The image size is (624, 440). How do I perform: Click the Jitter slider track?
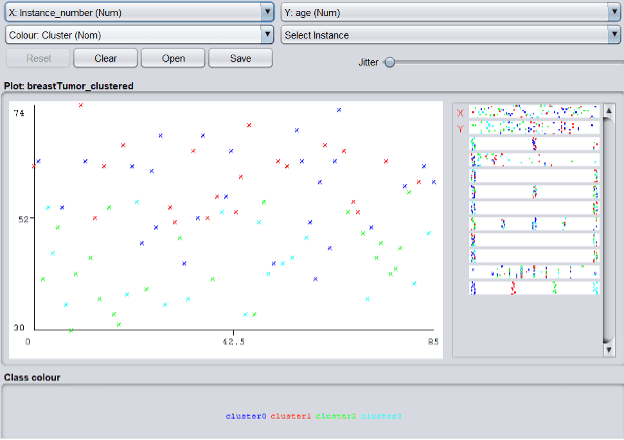505,62
